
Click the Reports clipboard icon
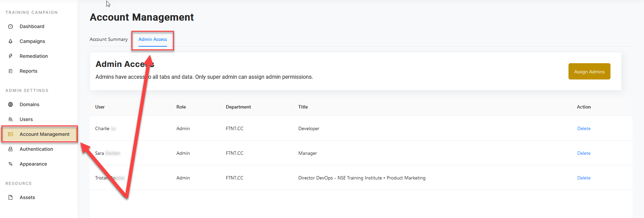pos(10,71)
